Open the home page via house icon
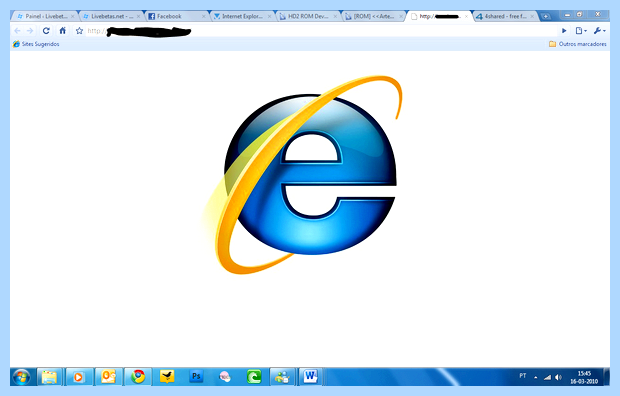 62,30
